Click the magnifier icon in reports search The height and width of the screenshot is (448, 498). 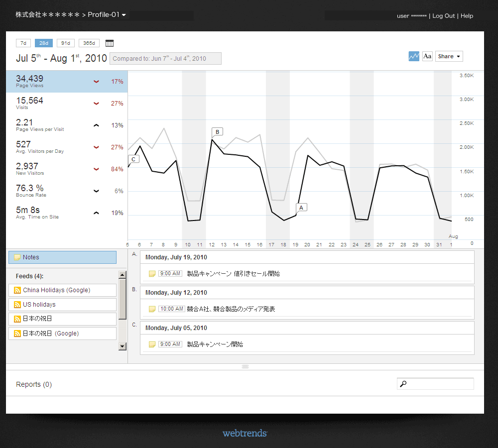coord(403,384)
